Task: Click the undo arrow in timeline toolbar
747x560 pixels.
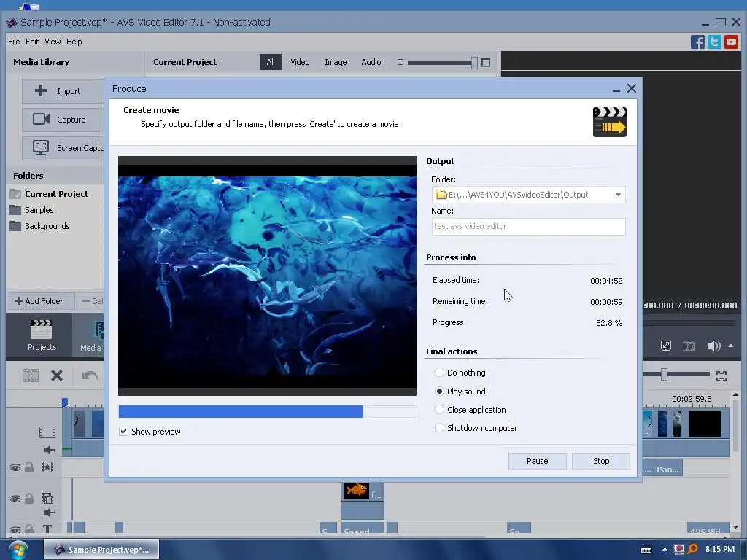Action: coord(90,376)
